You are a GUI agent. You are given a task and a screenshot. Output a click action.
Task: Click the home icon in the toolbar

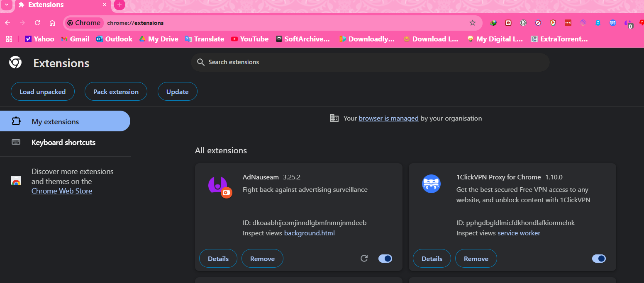pyautogui.click(x=52, y=23)
